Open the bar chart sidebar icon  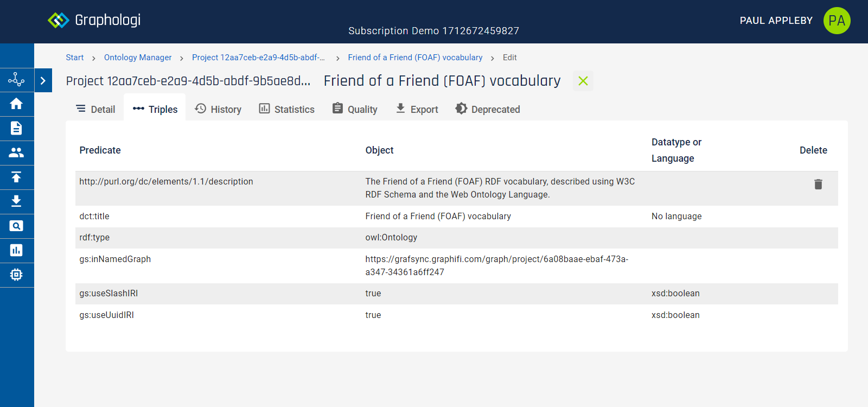click(x=16, y=250)
